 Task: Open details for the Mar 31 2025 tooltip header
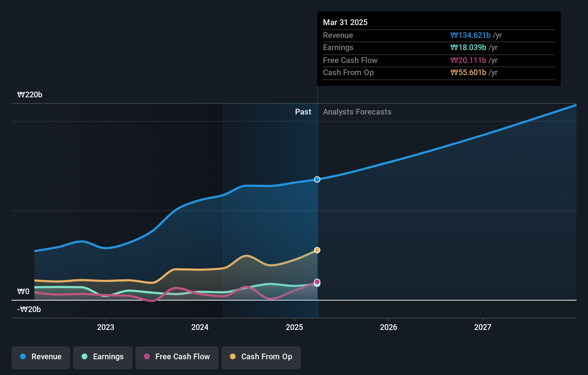point(345,22)
